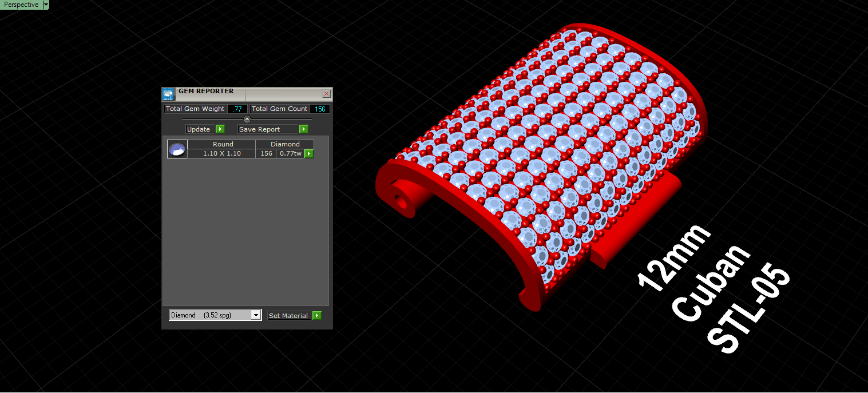Click the Round shape cell

click(221, 144)
